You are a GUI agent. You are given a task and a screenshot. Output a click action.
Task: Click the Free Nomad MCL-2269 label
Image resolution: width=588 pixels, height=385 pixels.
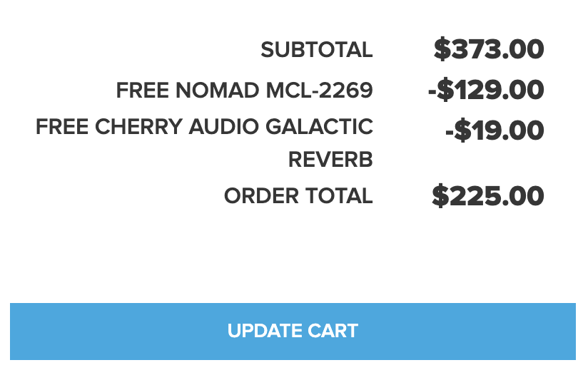coord(244,91)
